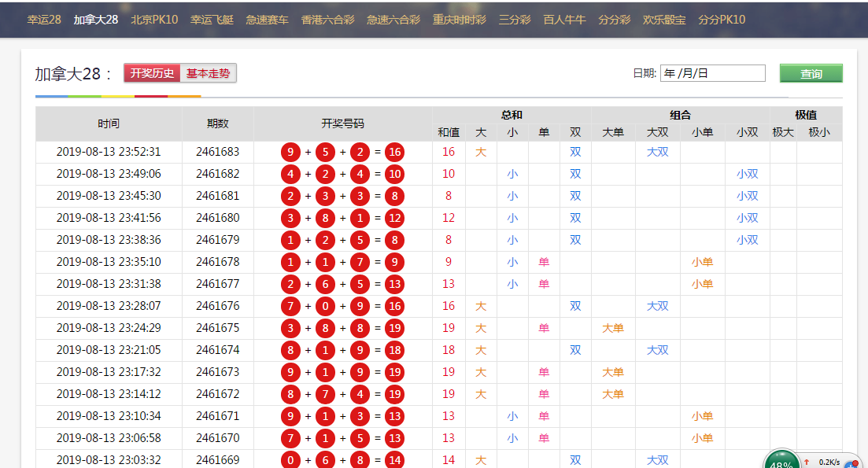Image resolution: width=868 pixels, height=468 pixels.
Task: Click the 幸运飞艇 navigation link
Action: tap(212, 20)
